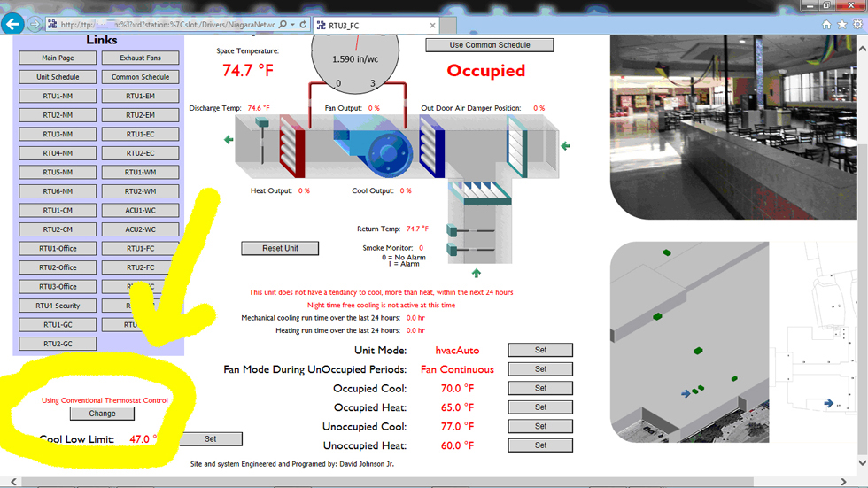This screenshot has height=488, width=868.
Task: Click the blue arrow on roof map
Action: [686, 393]
